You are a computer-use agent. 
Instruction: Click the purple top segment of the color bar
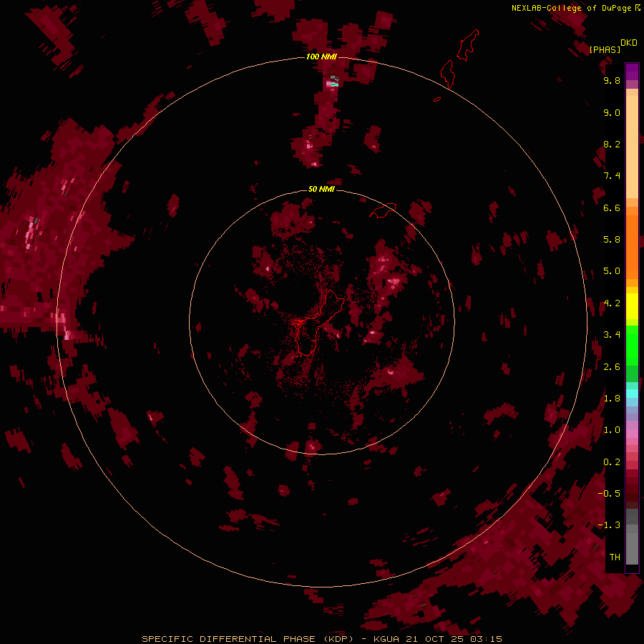coord(632,72)
